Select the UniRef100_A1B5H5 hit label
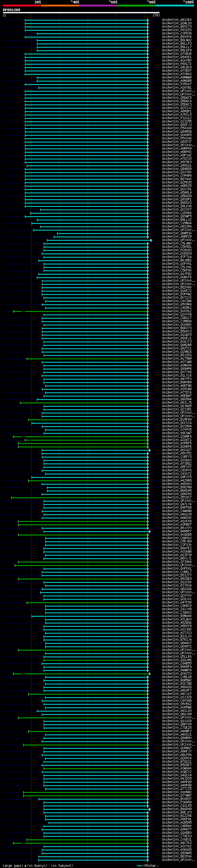Screen dimensions: 197x868 [x=177, y=822]
